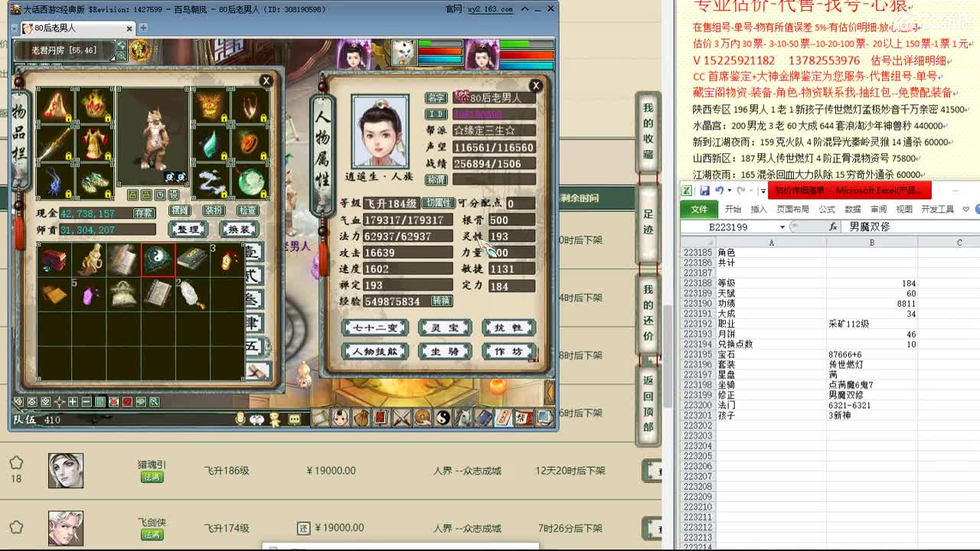Select the golden figurine inventory item

(x=89, y=261)
